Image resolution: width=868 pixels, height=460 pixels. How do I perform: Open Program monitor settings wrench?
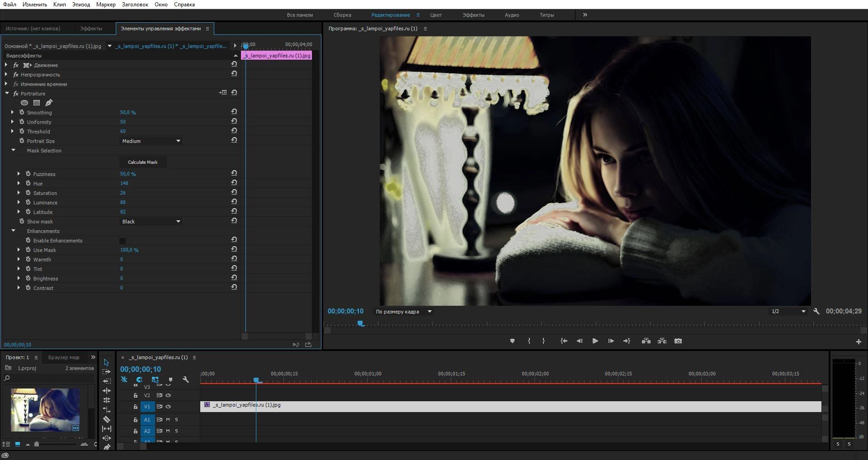click(816, 311)
